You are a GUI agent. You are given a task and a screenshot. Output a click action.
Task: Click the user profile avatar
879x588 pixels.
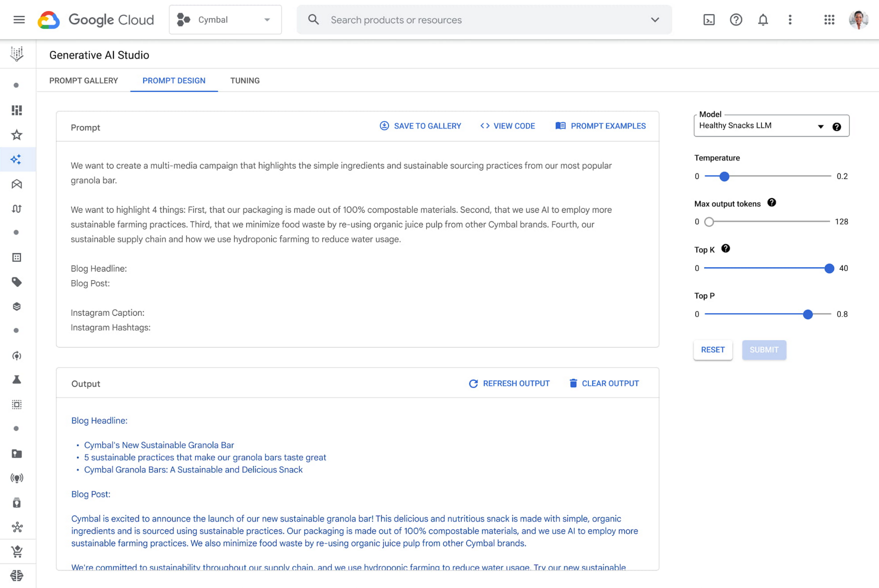(858, 20)
